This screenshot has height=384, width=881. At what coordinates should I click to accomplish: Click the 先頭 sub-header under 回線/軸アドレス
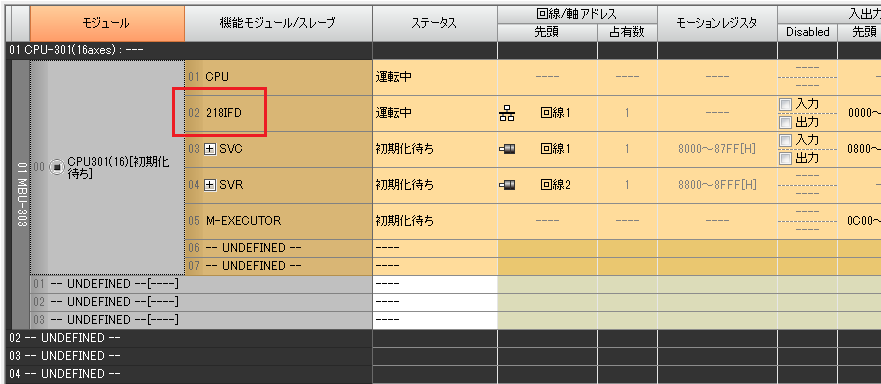(547, 33)
